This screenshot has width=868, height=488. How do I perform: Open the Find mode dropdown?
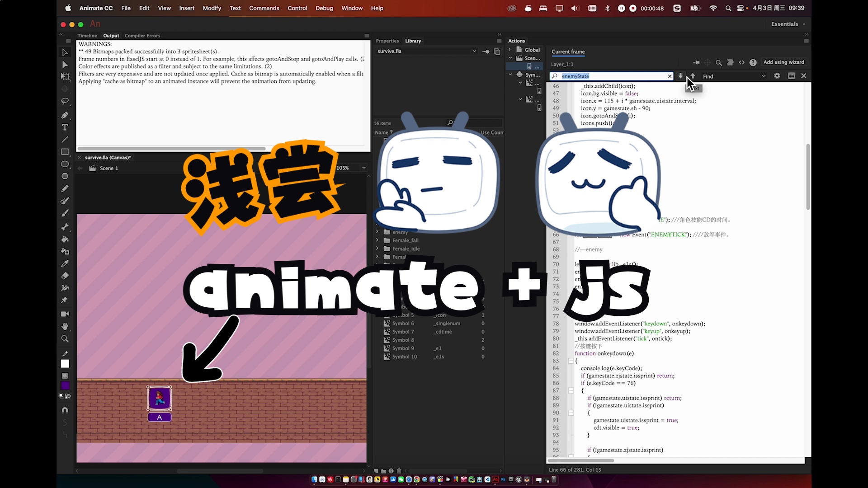tap(734, 76)
